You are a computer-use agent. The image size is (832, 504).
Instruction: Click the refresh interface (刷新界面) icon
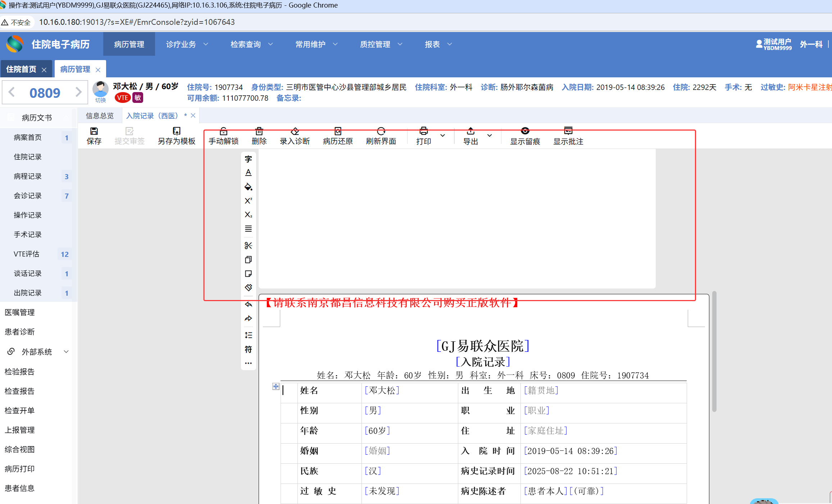tap(381, 132)
